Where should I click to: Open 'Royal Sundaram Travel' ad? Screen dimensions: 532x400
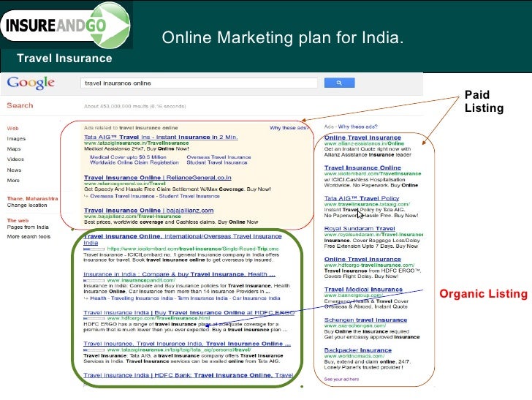point(360,228)
